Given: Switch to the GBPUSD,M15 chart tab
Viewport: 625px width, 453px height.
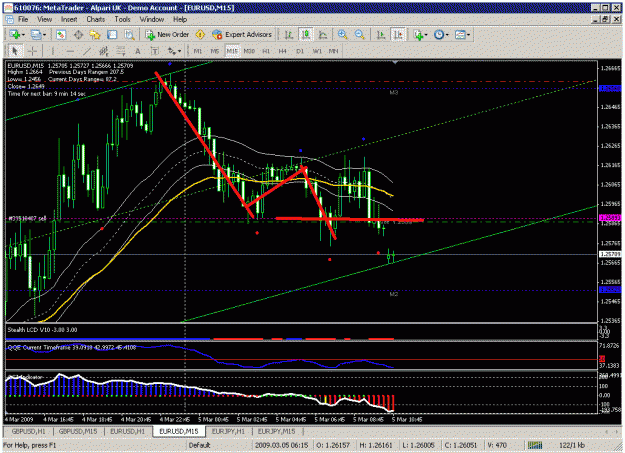Looking at the screenshot, I should point(78,431).
